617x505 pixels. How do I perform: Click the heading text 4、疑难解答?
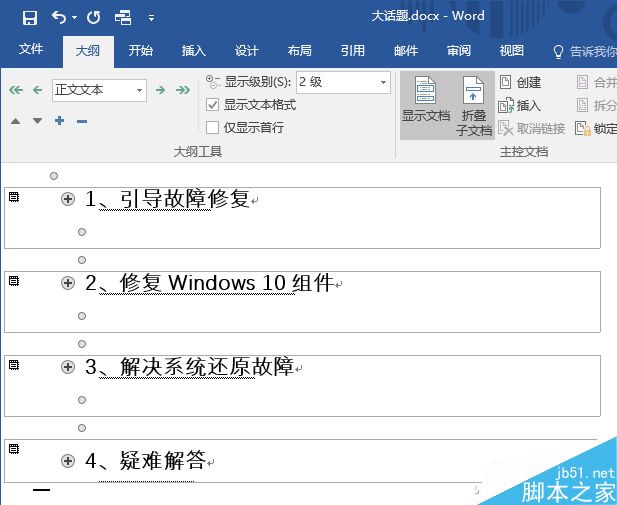click(x=146, y=461)
